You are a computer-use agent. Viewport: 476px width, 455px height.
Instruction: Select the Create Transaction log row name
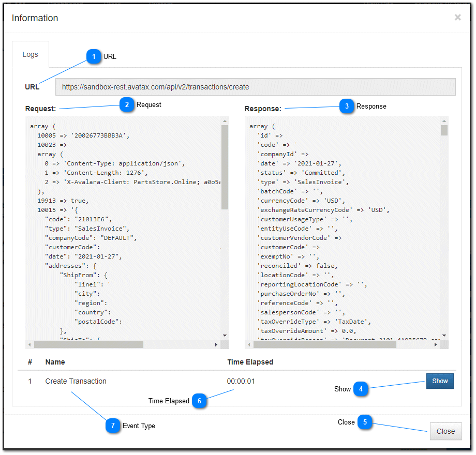pyautogui.click(x=76, y=381)
